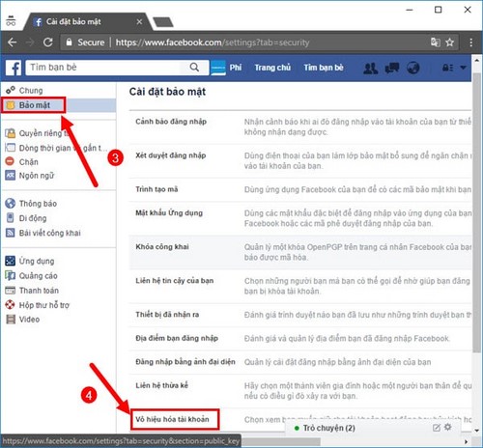Image resolution: width=483 pixels, height=448 pixels.
Task: Click the Thông báo globe icon in sidebar
Action: 11,204
